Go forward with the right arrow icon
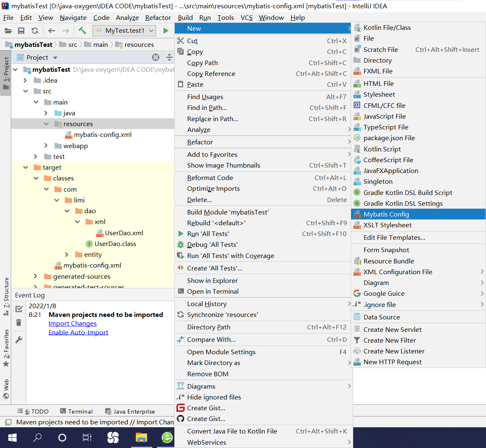Image resolution: width=486 pixels, height=448 pixels. 66,31
